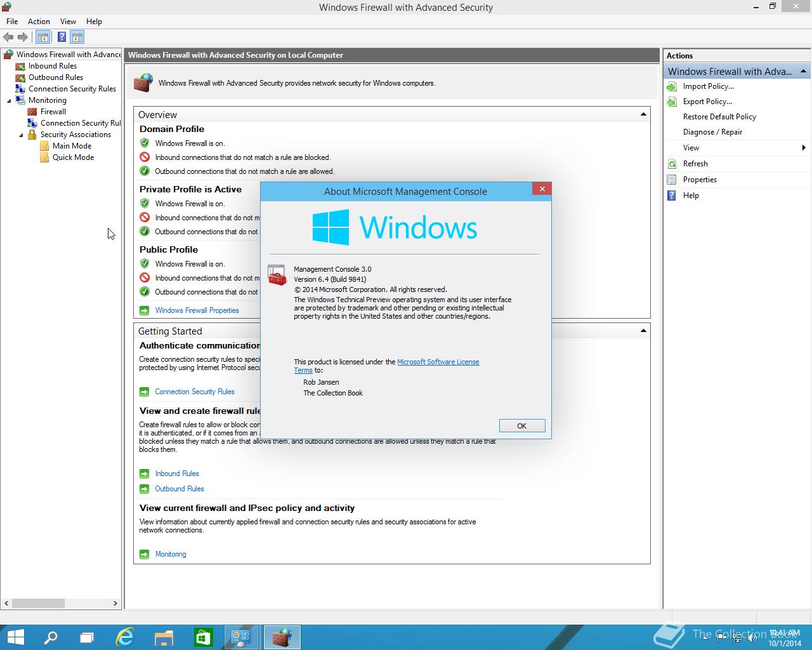Viewport: 812px width, 650px height.
Task: Open the Help menu
Action: click(x=94, y=22)
